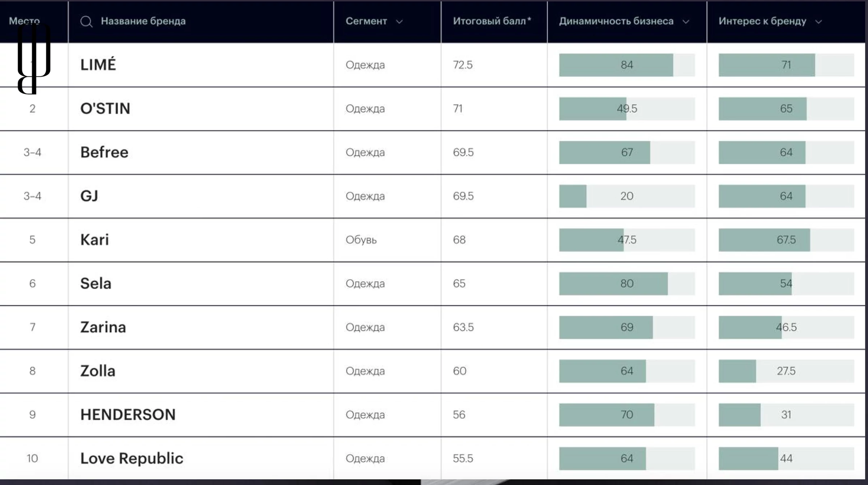This screenshot has width=868, height=485.
Task: Open the HENDERSON brand entry
Action: [128, 415]
